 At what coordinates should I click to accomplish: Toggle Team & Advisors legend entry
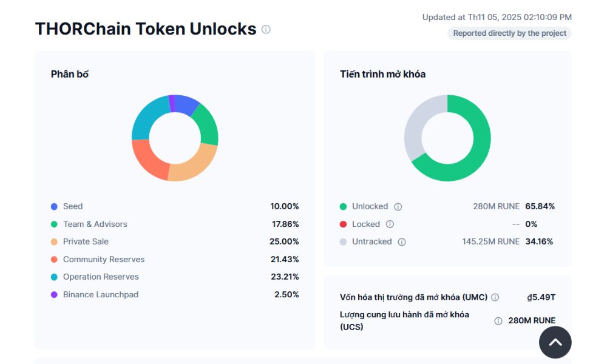click(x=95, y=224)
